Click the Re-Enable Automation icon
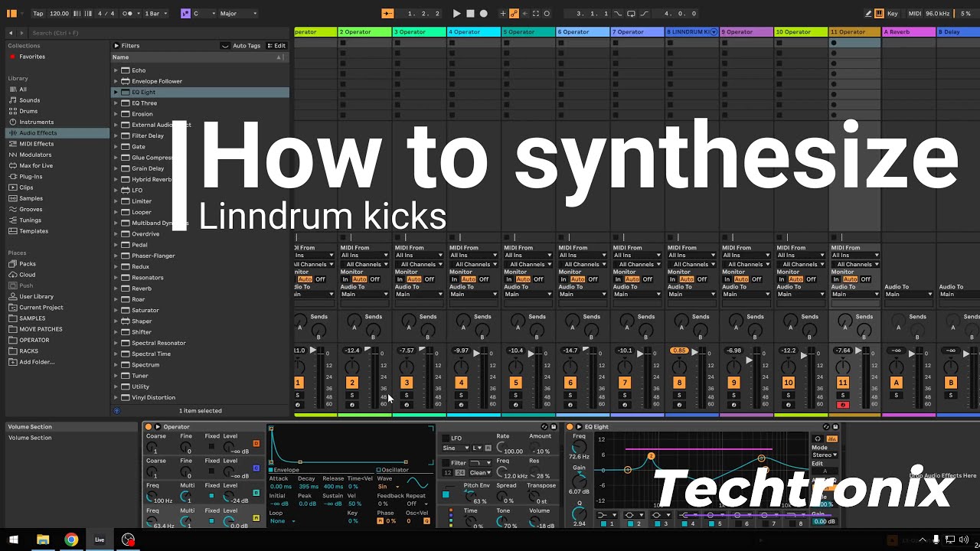This screenshot has height=551, width=980. point(524,13)
